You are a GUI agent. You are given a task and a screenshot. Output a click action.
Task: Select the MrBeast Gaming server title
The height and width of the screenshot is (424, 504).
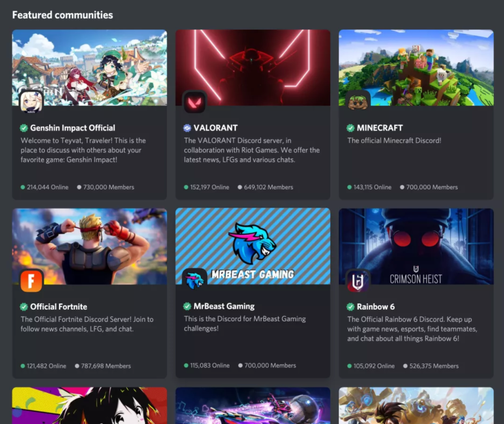click(x=224, y=306)
